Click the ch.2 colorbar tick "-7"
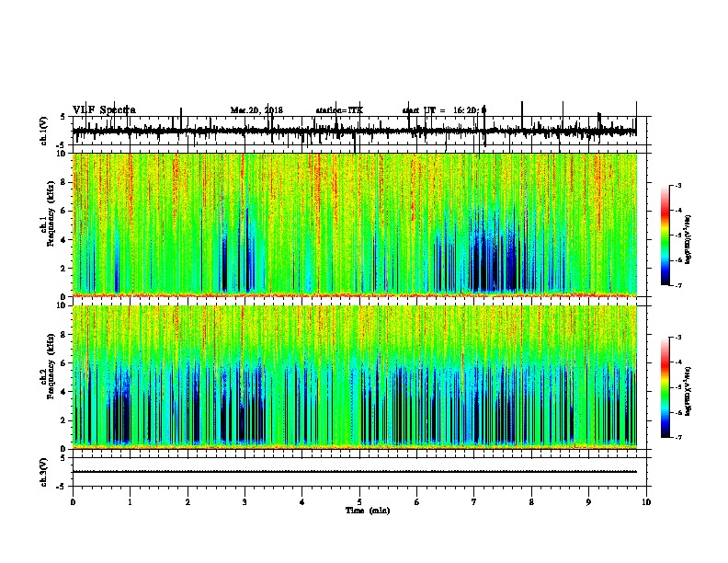 coord(677,437)
